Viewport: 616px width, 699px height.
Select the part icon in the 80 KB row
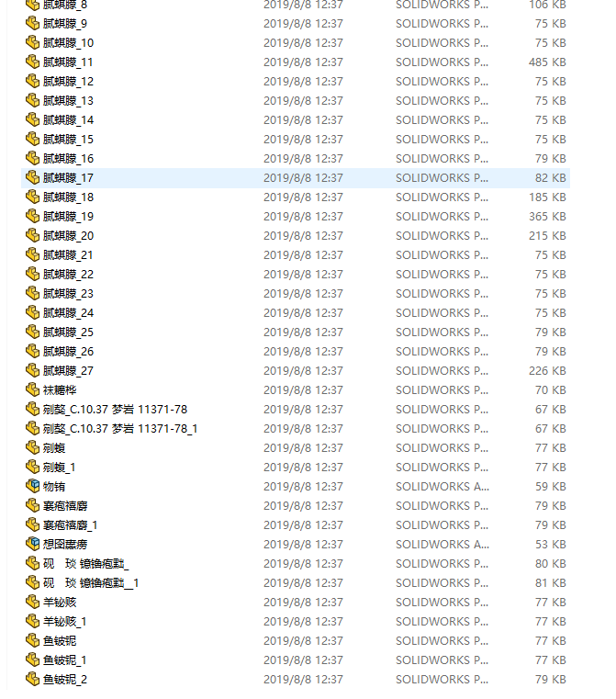(32, 563)
